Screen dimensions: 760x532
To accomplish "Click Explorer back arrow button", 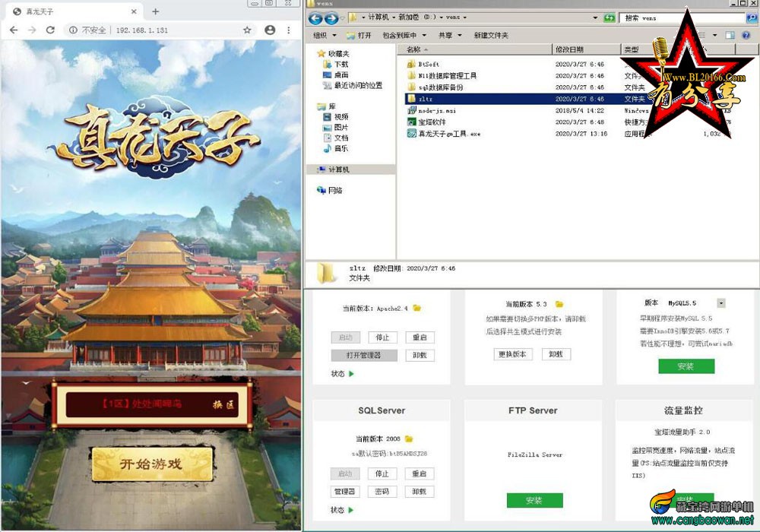I will point(315,18).
